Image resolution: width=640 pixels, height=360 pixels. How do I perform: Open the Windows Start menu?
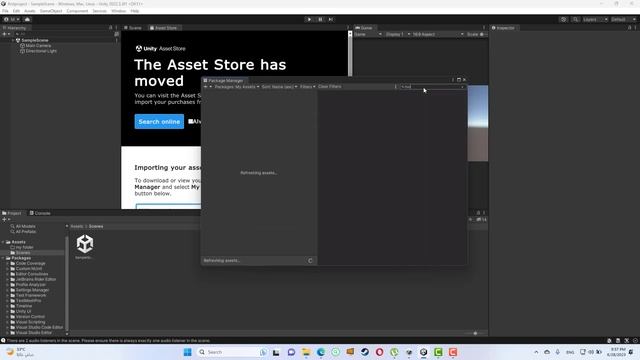(x=187, y=352)
